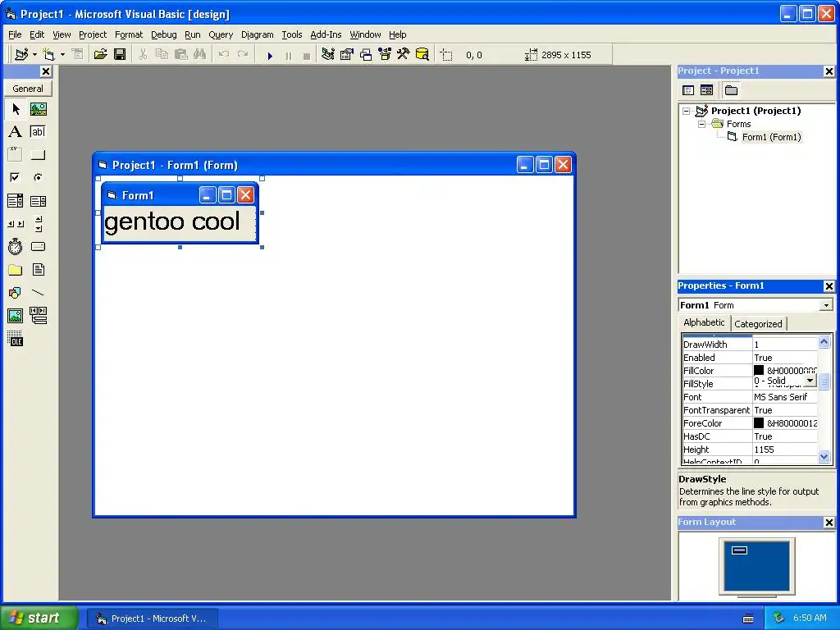Viewport: 840px width, 630px height.
Task: Open the Project menu
Action: pos(93,34)
